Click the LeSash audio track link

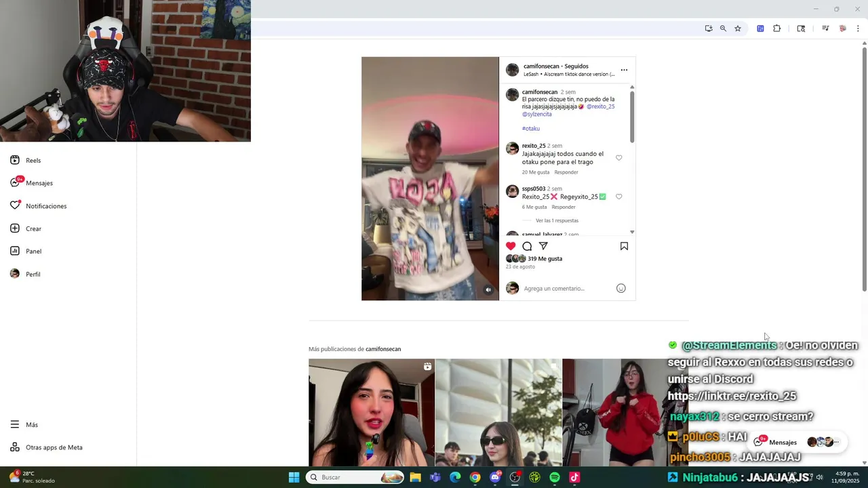(x=569, y=74)
